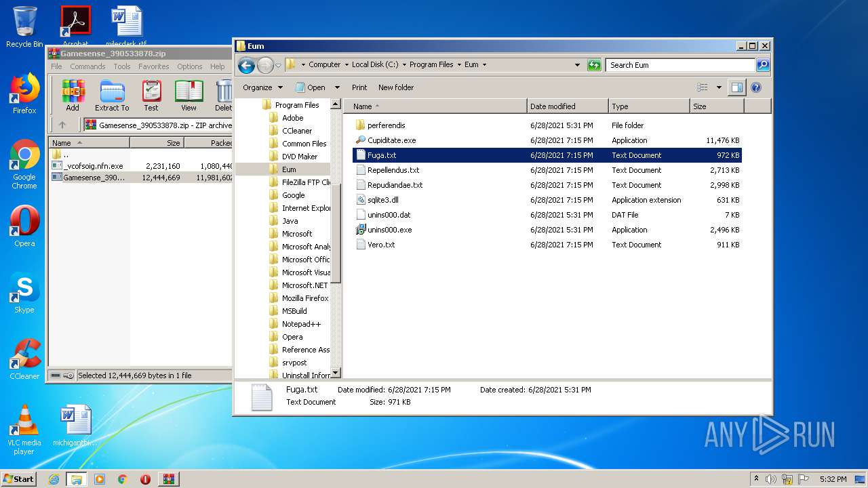
Task: Click the clock in system tray
Action: [833, 479]
